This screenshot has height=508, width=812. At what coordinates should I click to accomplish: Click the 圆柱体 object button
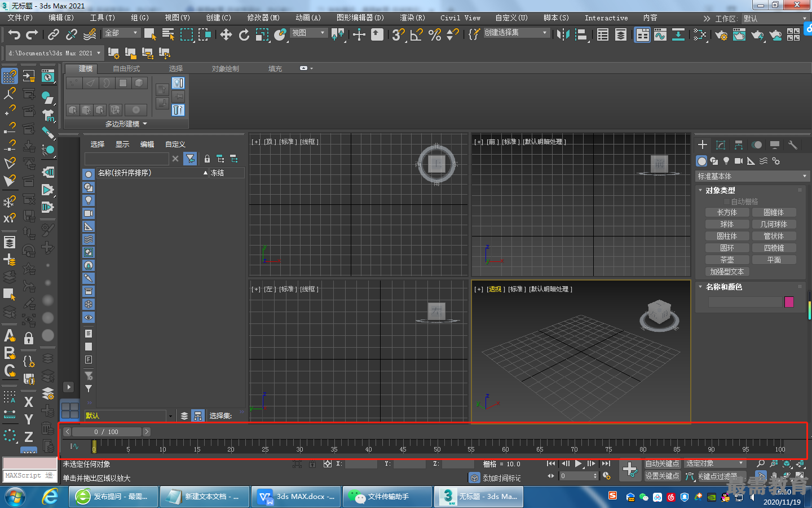(727, 237)
